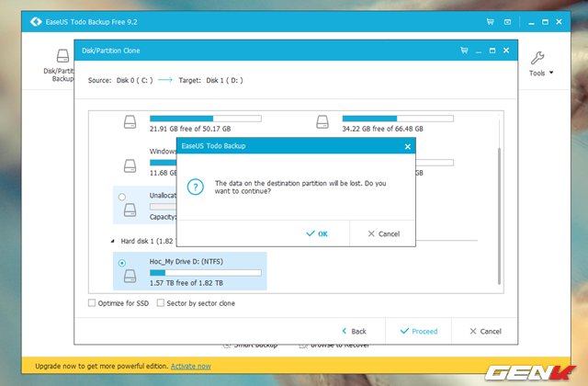Click the drive icon next to 11.68 GB partition

point(130,165)
